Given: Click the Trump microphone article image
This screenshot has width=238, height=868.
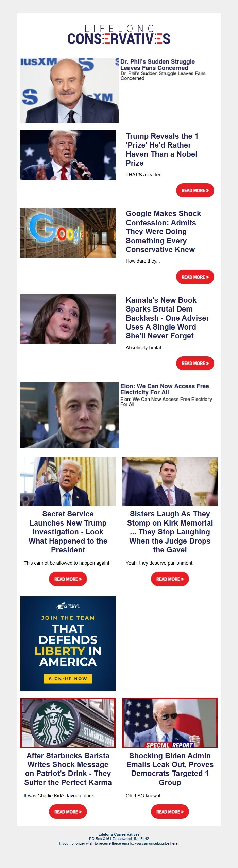Looking at the screenshot, I should (68, 155).
